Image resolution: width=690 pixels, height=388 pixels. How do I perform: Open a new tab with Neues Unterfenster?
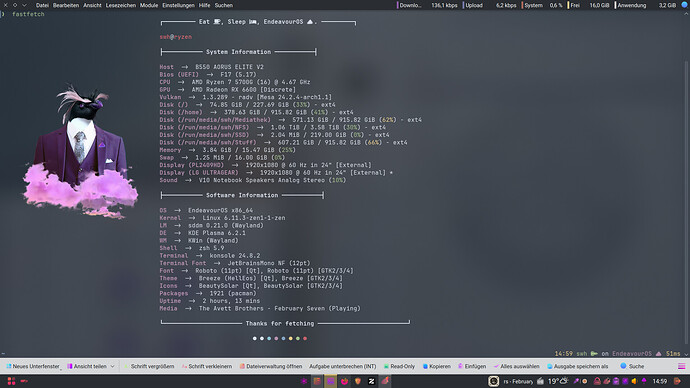point(33,366)
